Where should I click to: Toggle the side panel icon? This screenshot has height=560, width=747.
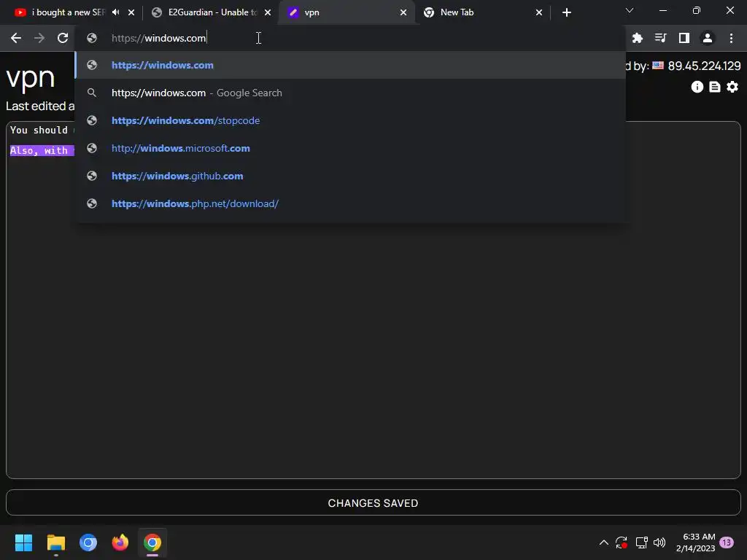(x=684, y=38)
